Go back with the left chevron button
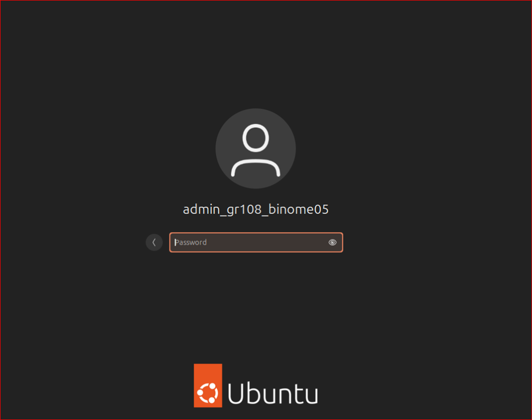The image size is (532, 420). click(x=154, y=242)
